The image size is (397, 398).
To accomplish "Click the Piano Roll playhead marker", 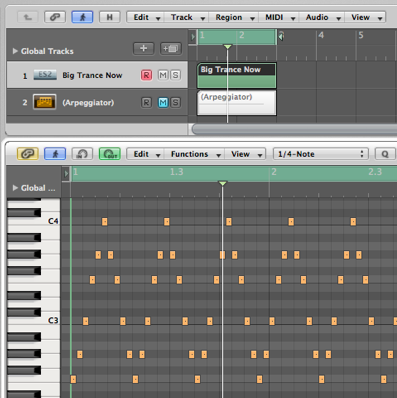I will click(223, 183).
